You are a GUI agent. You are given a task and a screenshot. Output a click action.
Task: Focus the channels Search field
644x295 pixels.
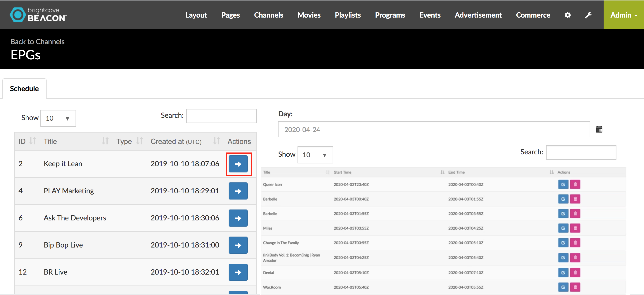point(221,116)
